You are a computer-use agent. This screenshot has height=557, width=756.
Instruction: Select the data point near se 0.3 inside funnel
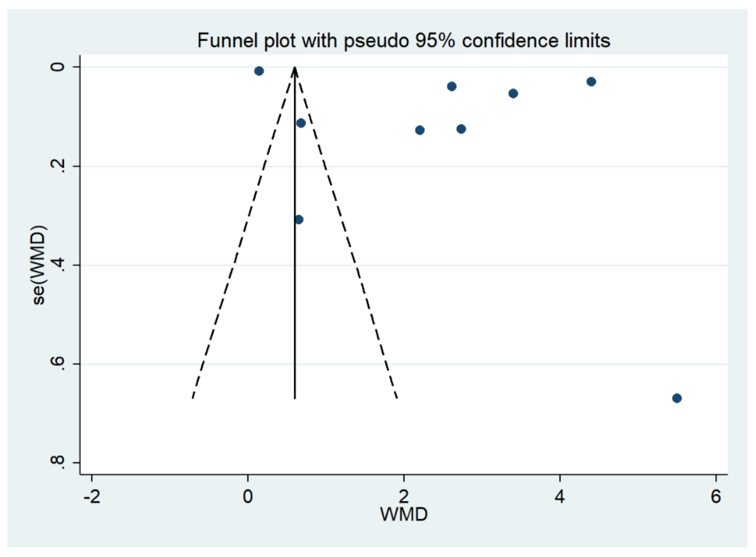299,220
